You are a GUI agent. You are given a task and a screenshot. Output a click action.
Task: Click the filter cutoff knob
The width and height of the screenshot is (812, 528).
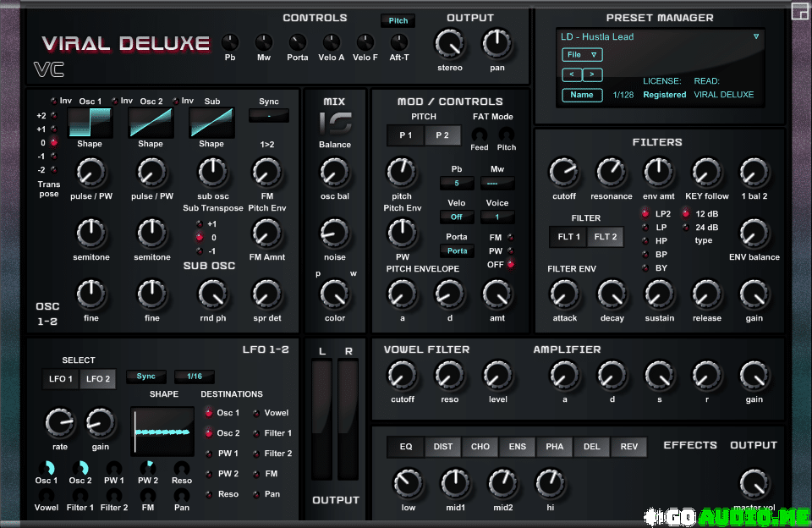(x=564, y=172)
